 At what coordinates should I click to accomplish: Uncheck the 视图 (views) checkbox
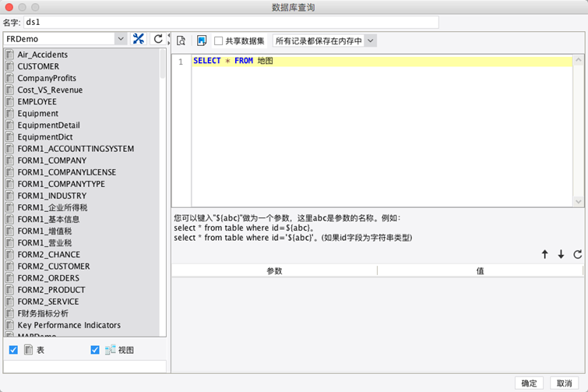coord(95,350)
